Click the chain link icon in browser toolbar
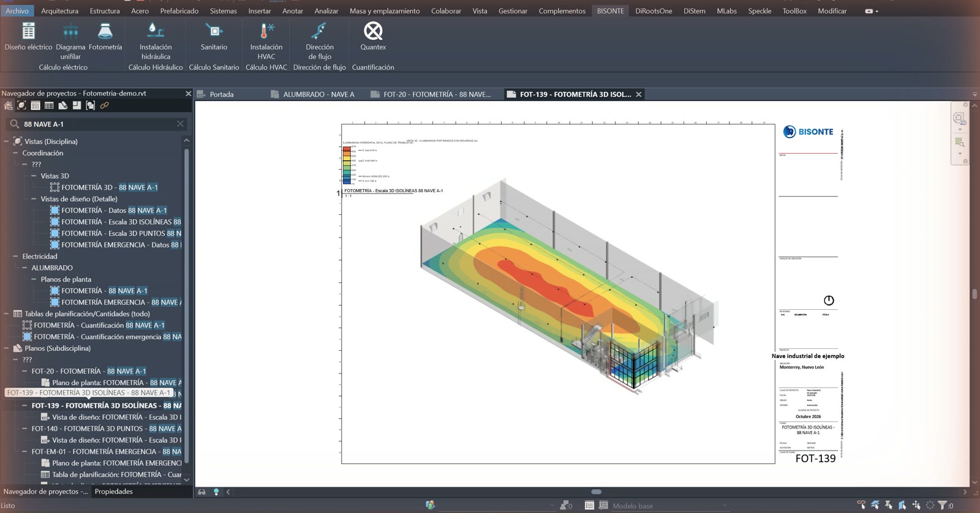The width and height of the screenshot is (980, 513). [x=105, y=105]
